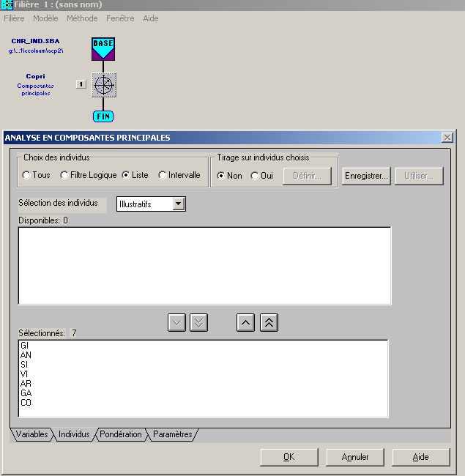Image resolution: width=465 pixels, height=476 pixels.
Task: Move all items down with double arrow
Action: coord(198,322)
